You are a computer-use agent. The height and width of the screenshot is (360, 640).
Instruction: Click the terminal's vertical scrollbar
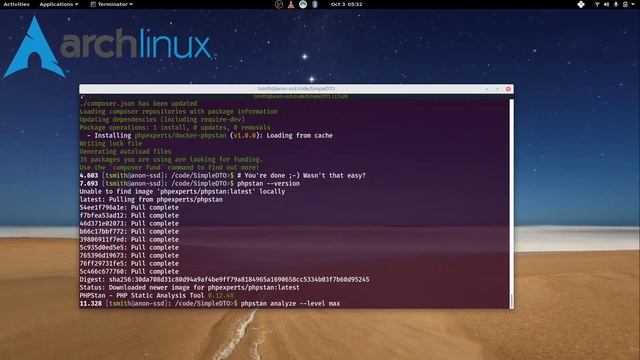[511, 203]
